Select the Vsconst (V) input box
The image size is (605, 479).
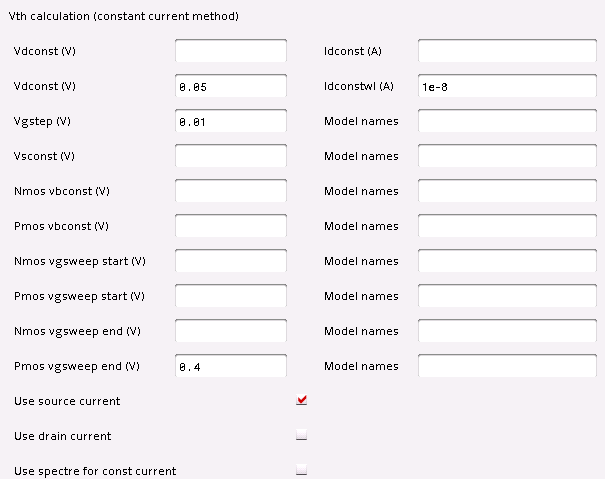tap(231, 156)
